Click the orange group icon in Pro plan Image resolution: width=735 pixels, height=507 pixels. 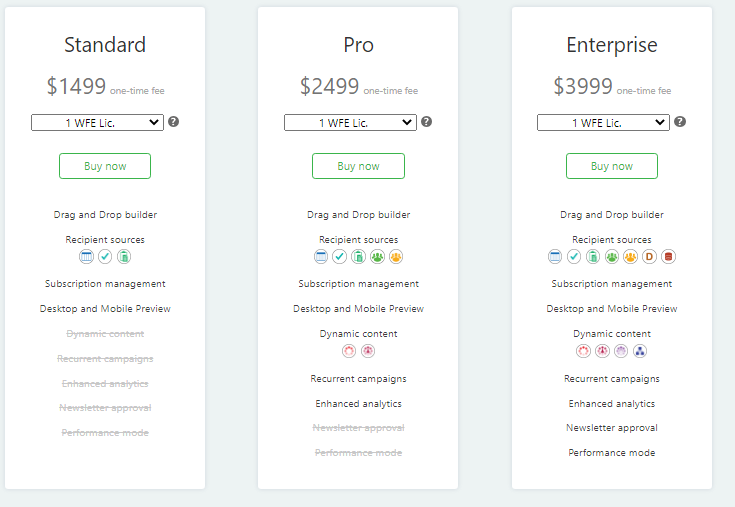[396, 257]
